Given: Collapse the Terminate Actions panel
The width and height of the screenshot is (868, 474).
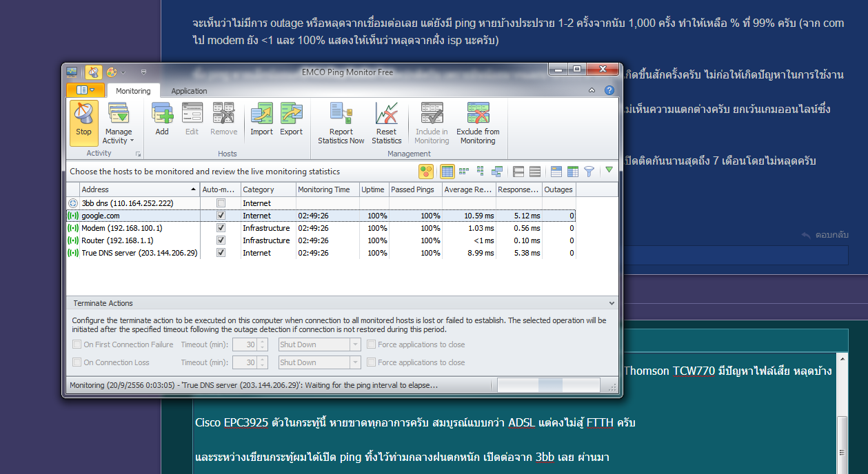Looking at the screenshot, I should tap(612, 303).
